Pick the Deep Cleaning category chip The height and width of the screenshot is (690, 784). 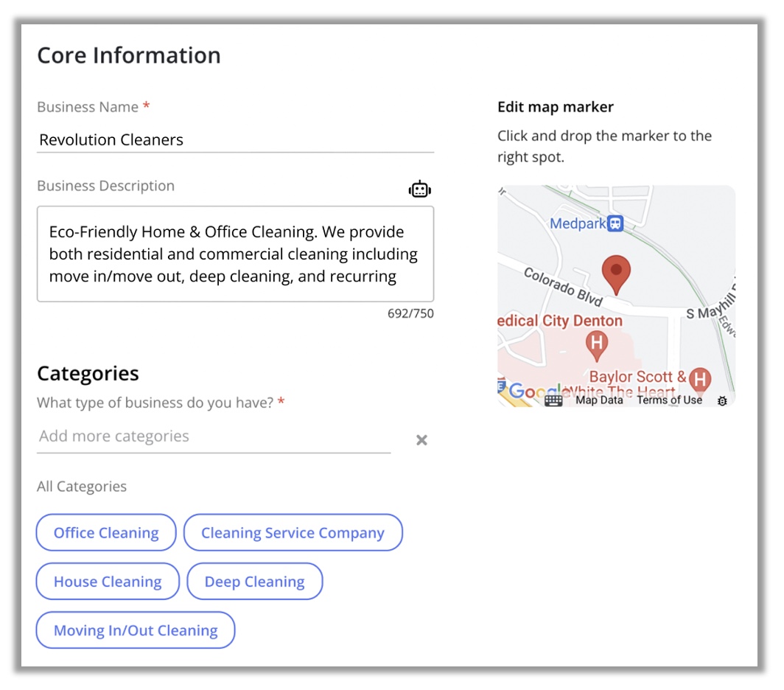254,582
